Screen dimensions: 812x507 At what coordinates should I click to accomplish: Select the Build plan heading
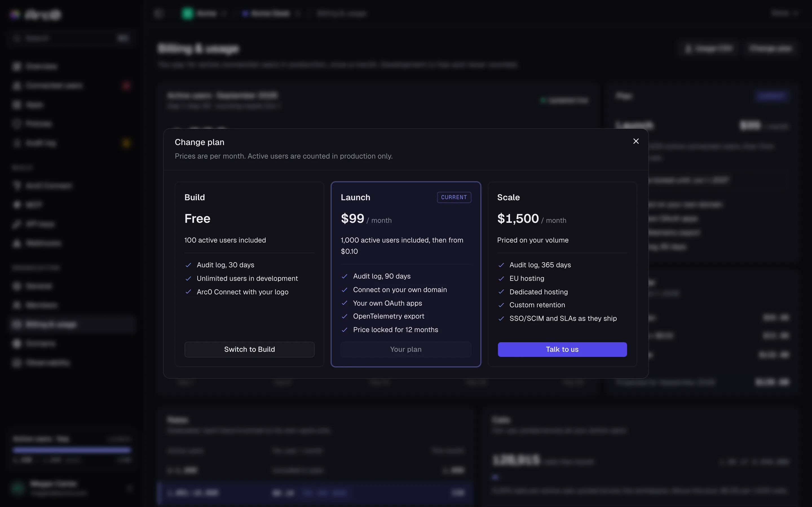pyautogui.click(x=195, y=197)
